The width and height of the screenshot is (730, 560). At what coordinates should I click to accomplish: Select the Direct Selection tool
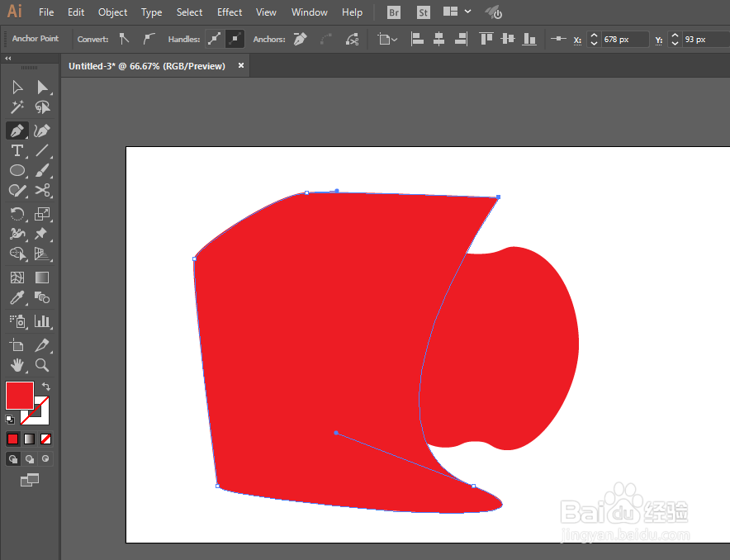(42, 87)
